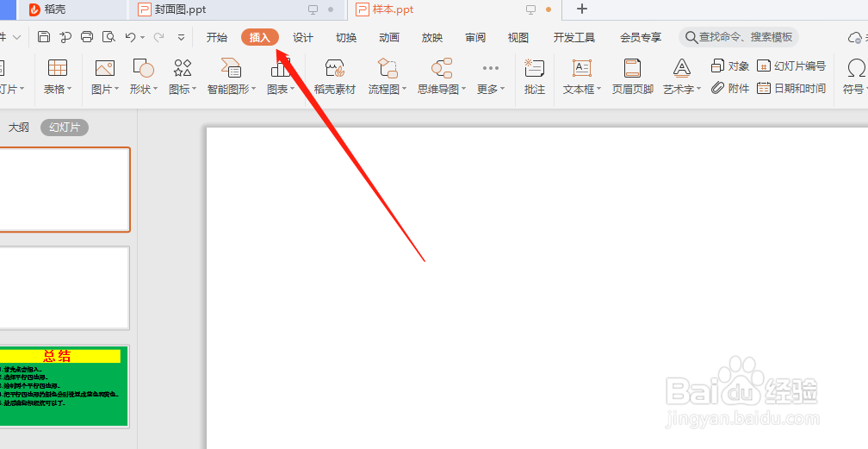Switch to the 开发工具 ribbon tab
Screen dimensions: 868x449
[x=574, y=38]
